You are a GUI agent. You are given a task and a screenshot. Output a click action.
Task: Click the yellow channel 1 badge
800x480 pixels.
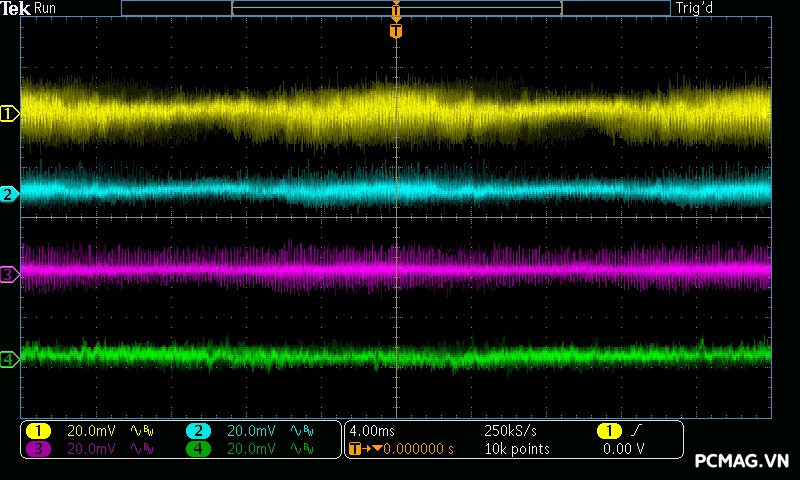pos(39,431)
